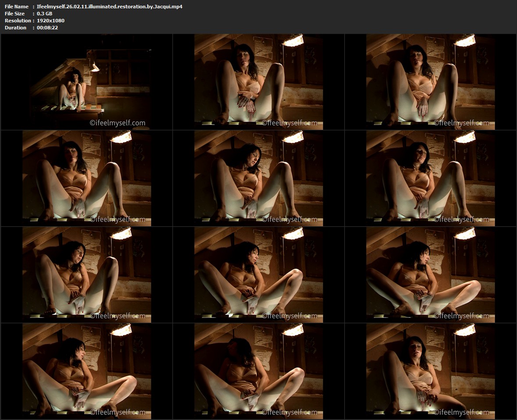517x420 pixels.
Task: Click the Duration value 00:08:22
Action: click(x=47, y=28)
